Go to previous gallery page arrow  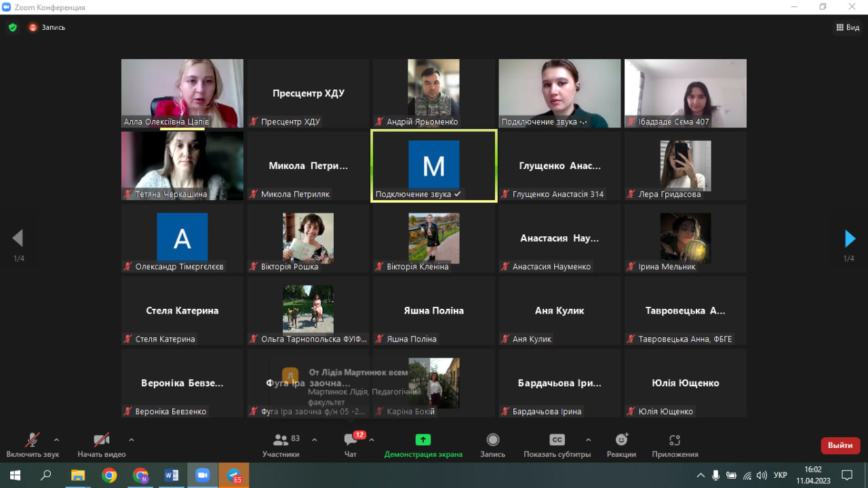coord(18,238)
